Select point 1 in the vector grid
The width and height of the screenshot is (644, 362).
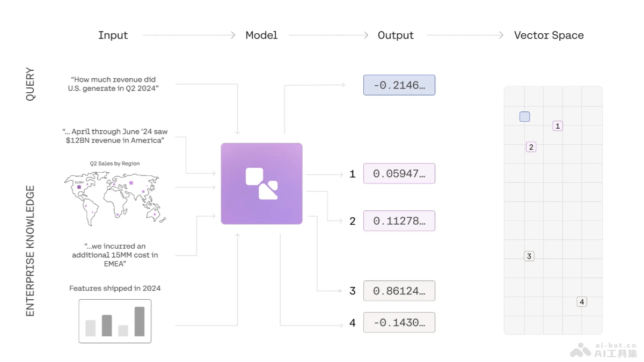click(x=558, y=126)
